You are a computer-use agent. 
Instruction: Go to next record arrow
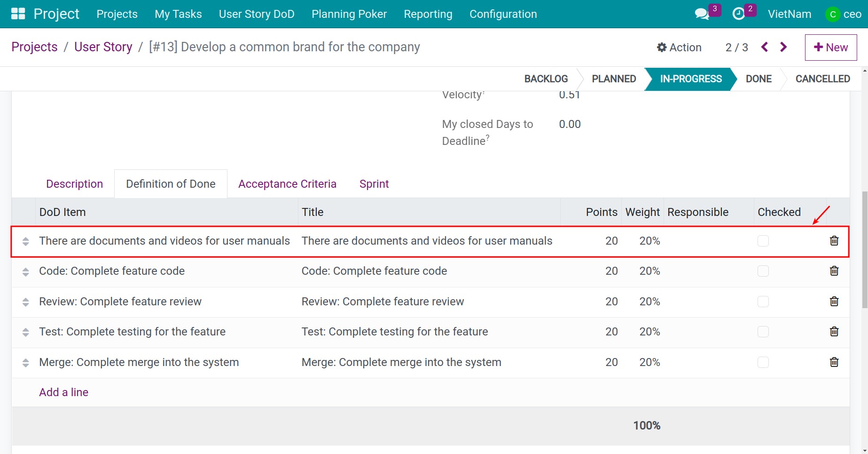tap(783, 47)
